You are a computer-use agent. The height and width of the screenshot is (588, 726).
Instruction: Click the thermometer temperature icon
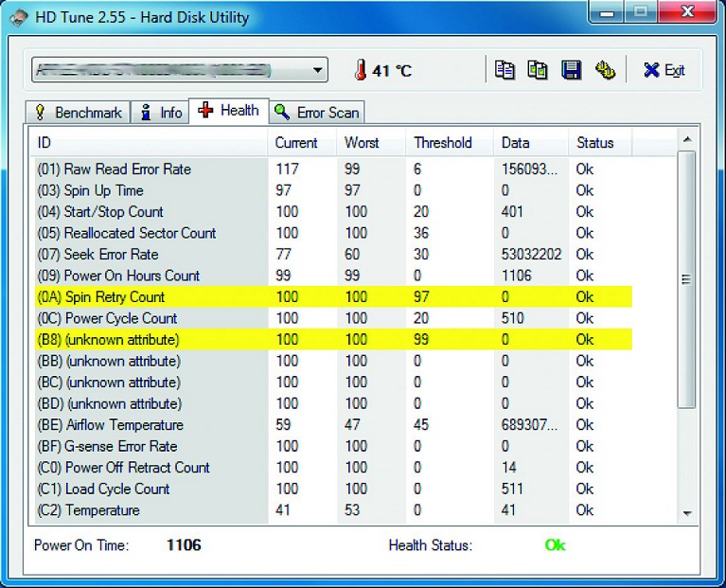tap(360, 70)
